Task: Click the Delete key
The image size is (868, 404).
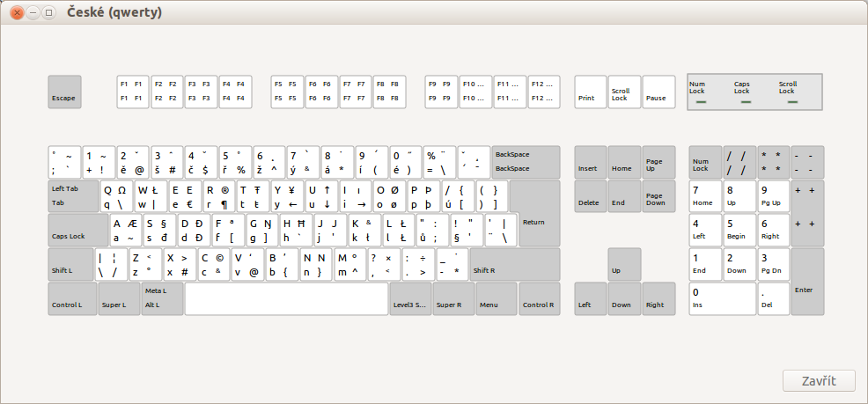Action: [591, 196]
